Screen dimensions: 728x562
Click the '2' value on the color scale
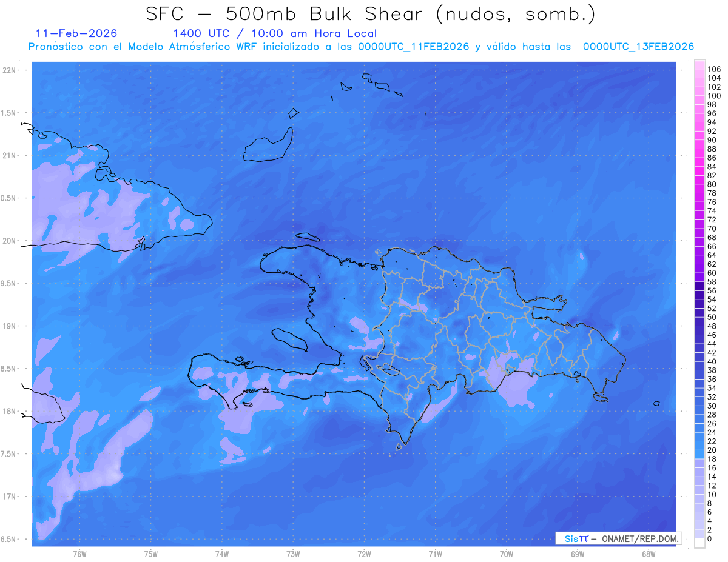[709, 530]
